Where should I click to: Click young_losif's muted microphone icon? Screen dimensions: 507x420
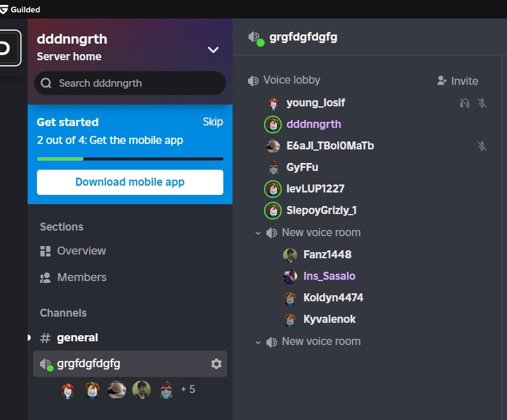[482, 103]
